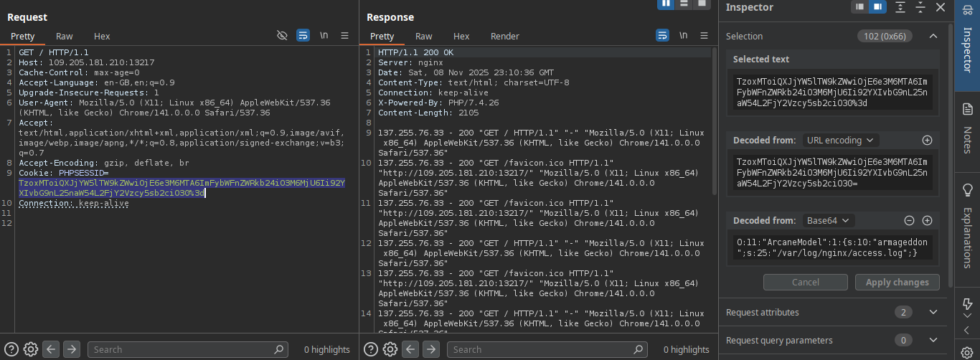Screen dimensions: 980x360
Task: Select the Request Raw tab
Action: pos(65,36)
